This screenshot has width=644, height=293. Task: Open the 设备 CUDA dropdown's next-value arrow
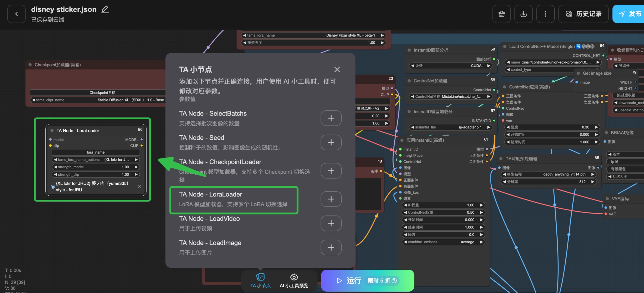pyautogui.click(x=489, y=66)
